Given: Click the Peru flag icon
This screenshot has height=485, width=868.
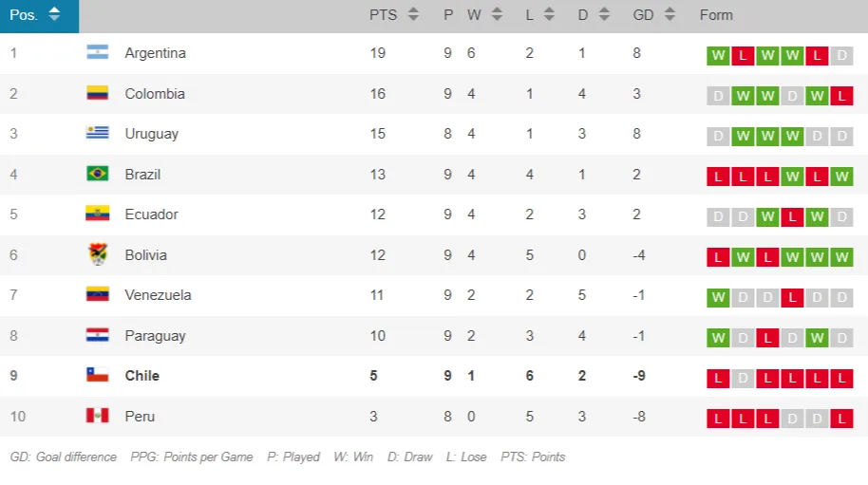Looking at the screenshot, I should click(97, 416).
